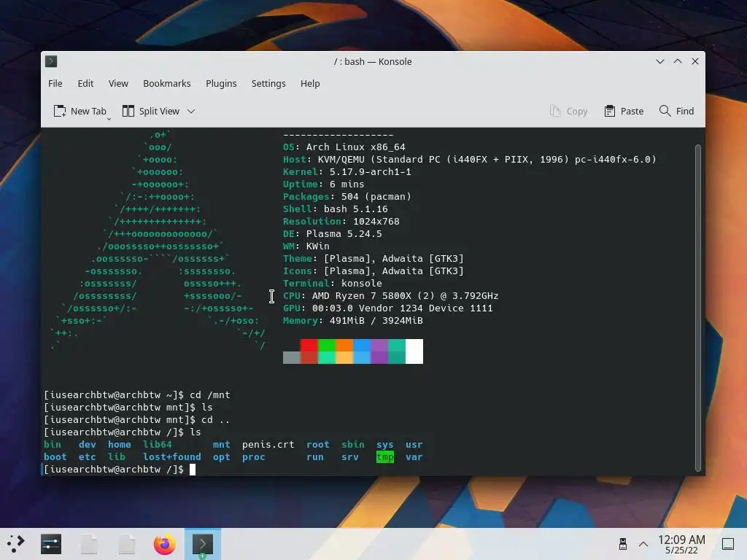Expand the hidden system tray icons

[643, 544]
